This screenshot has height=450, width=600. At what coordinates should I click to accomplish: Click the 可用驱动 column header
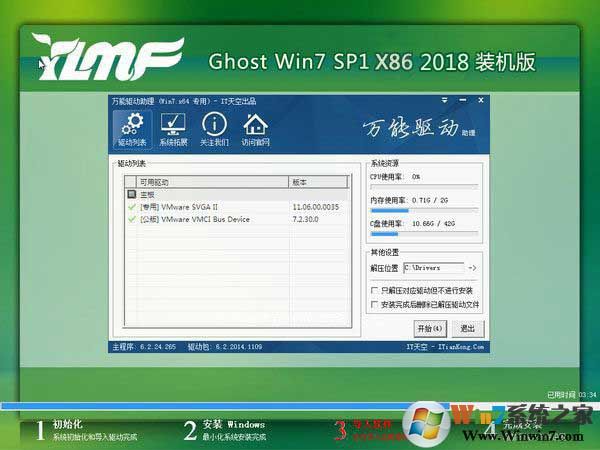(x=212, y=182)
